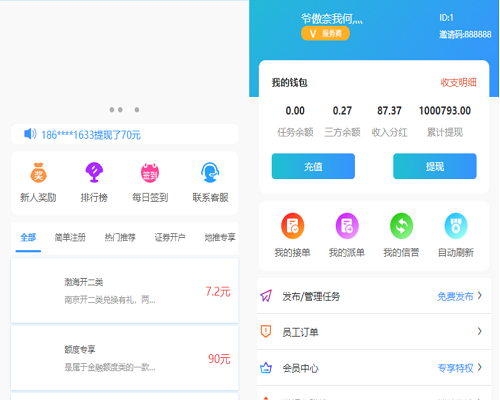Open 我的派单 purple icon
The height and width of the screenshot is (400, 500).
[347, 226]
